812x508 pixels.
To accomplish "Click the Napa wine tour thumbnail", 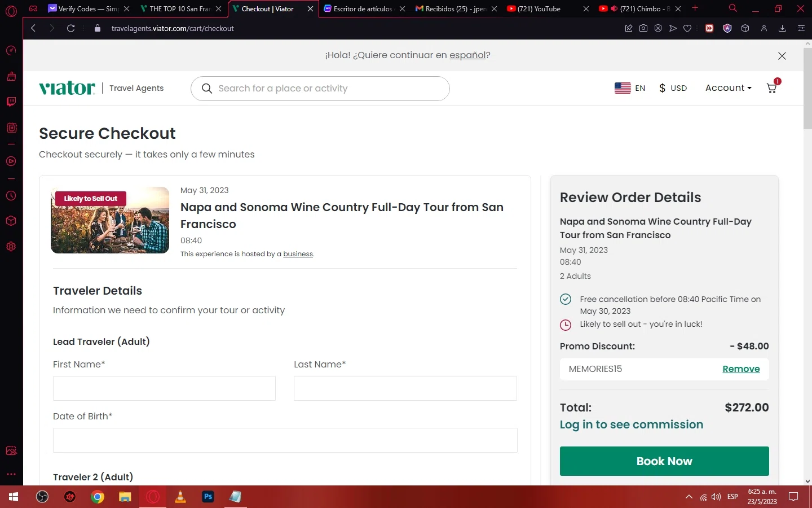I will [x=110, y=220].
